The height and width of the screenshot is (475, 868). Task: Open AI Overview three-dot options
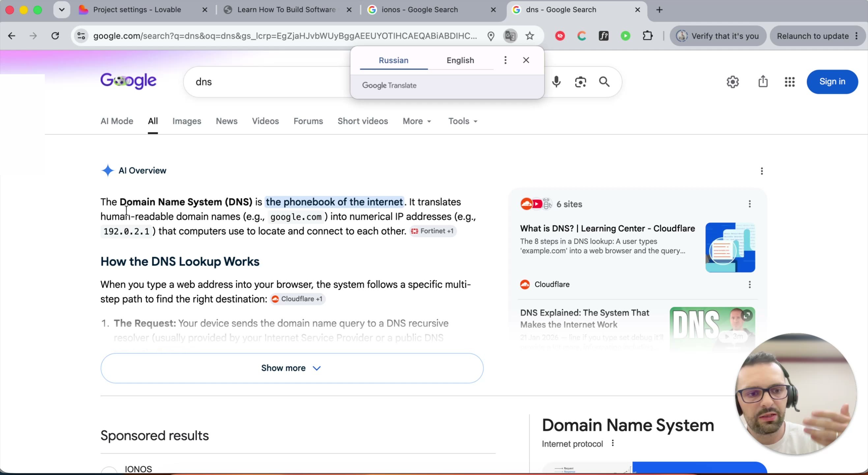click(762, 171)
